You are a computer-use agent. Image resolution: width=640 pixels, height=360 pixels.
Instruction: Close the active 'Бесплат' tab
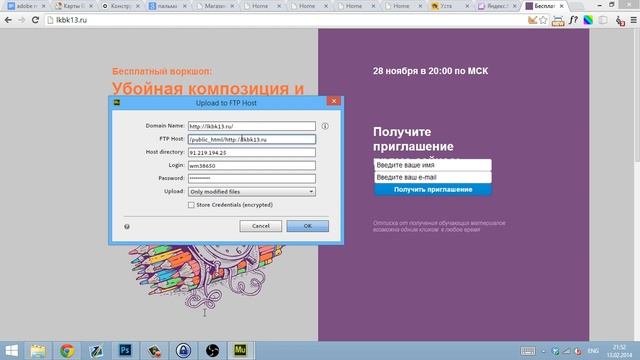click(x=562, y=6)
